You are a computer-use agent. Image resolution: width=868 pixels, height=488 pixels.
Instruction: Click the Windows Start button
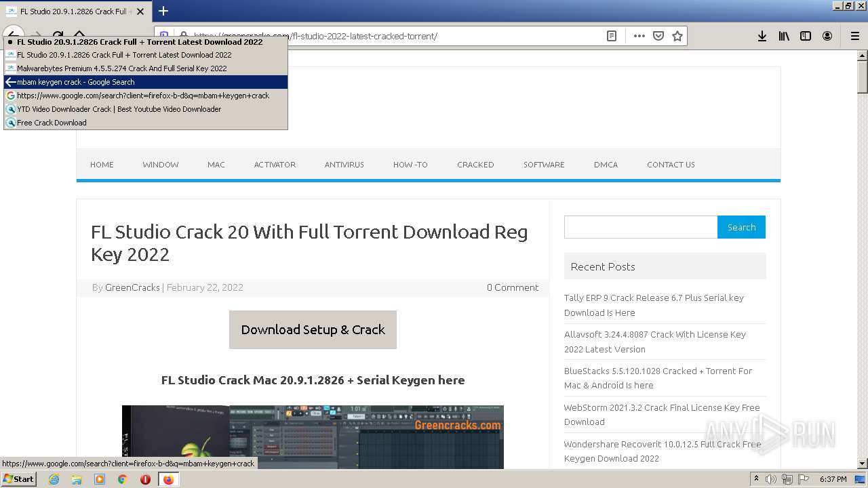click(18, 479)
